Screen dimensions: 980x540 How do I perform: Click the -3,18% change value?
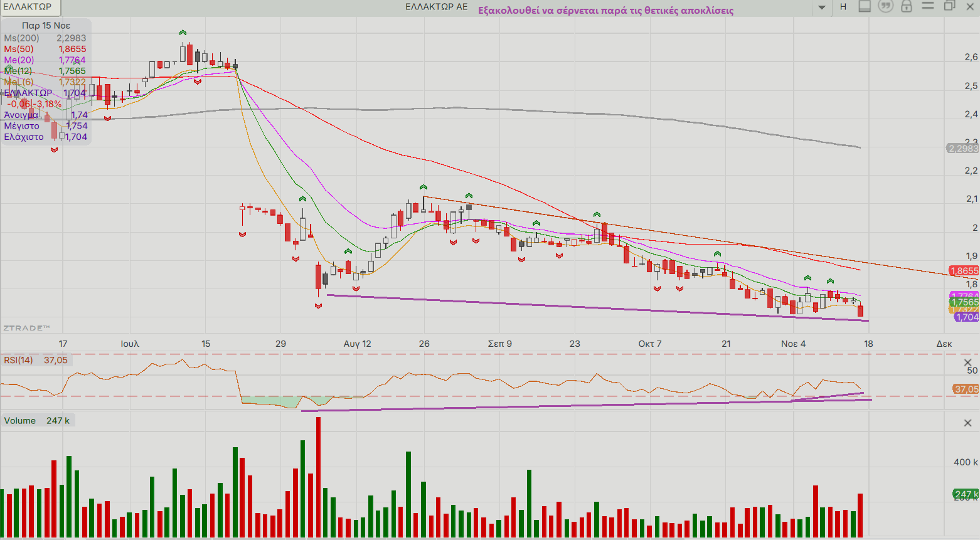48,104
